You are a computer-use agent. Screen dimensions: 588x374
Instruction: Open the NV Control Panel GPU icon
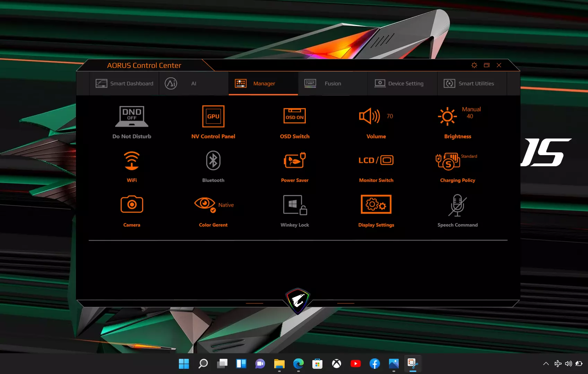213,116
